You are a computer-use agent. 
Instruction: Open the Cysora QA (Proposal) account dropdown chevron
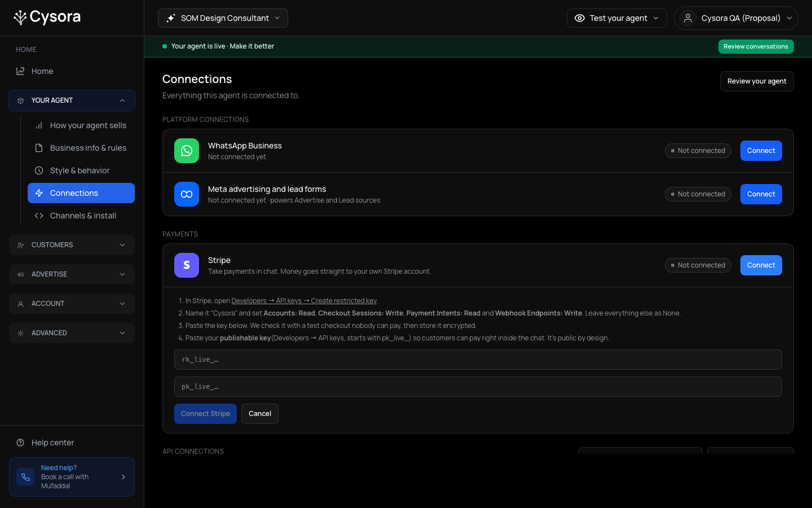(789, 18)
